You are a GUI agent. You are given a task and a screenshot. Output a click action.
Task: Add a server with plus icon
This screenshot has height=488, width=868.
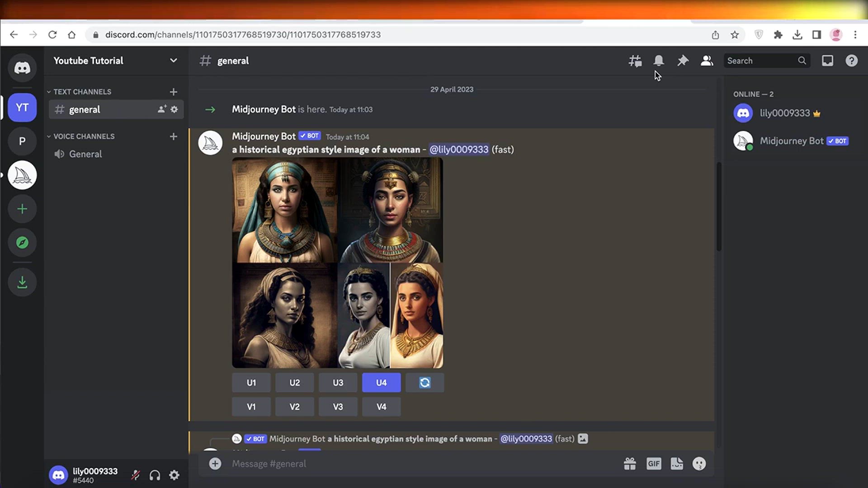22,209
